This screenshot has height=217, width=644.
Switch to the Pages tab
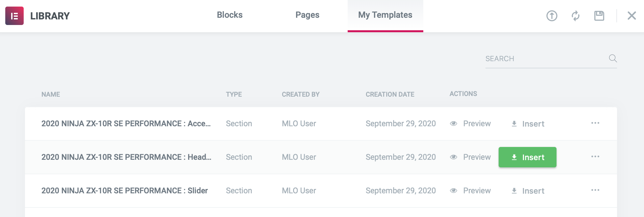click(307, 15)
